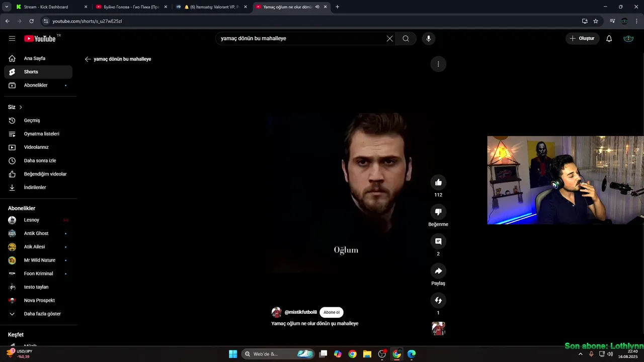Open a new browser tab
The image size is (644, 362).
(x=337, y=7)
